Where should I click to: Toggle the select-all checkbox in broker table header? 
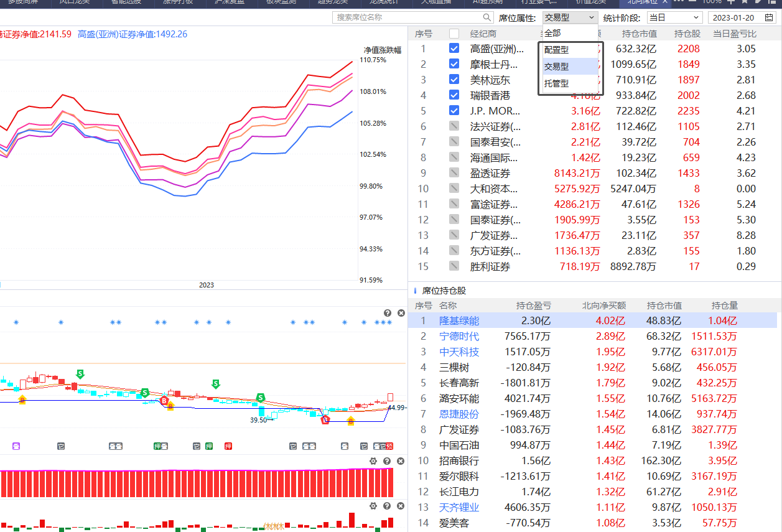[x=454, y=34]
